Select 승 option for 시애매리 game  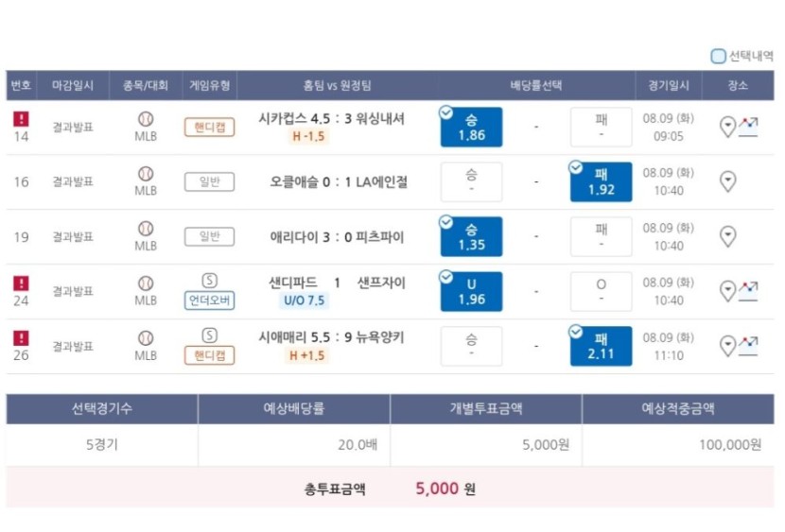pos(471,346)
